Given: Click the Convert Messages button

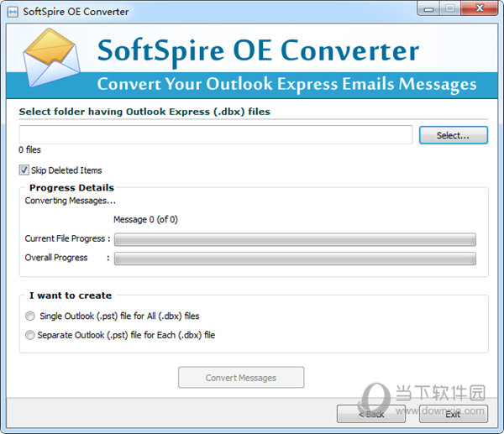Looking at the screenshot, I should point(241,378).
